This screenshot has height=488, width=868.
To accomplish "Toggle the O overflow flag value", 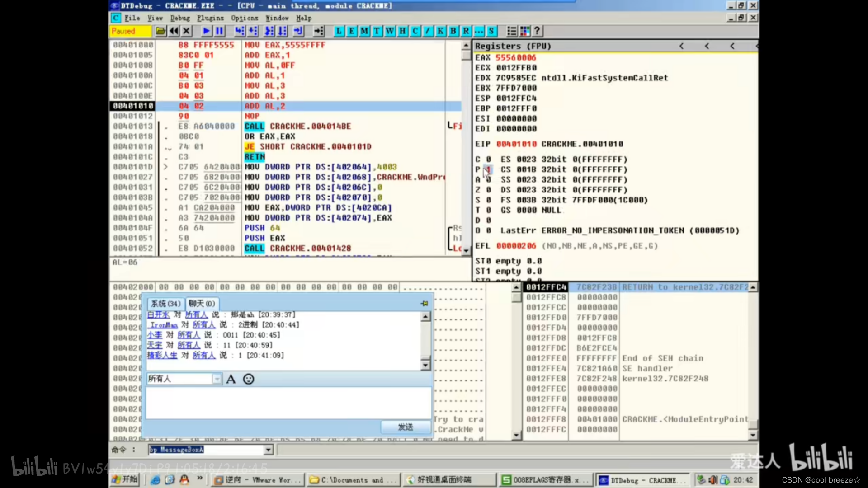I will coord(488,230).
